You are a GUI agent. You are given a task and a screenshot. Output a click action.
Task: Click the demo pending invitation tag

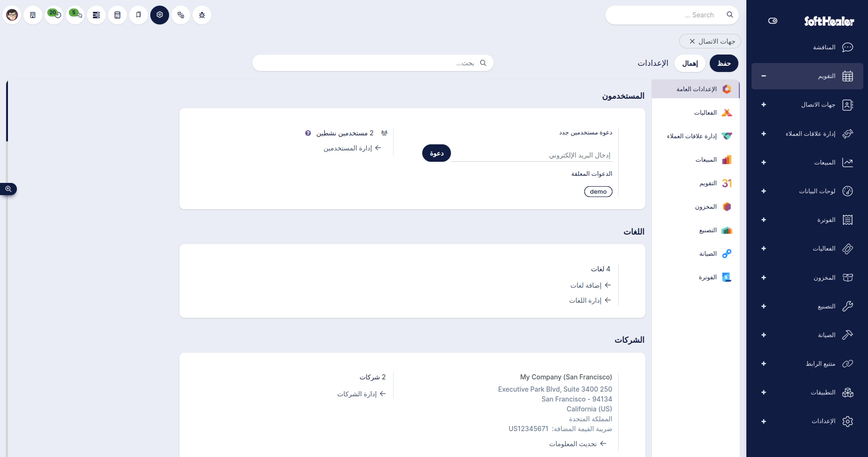(x=598, y=191)
